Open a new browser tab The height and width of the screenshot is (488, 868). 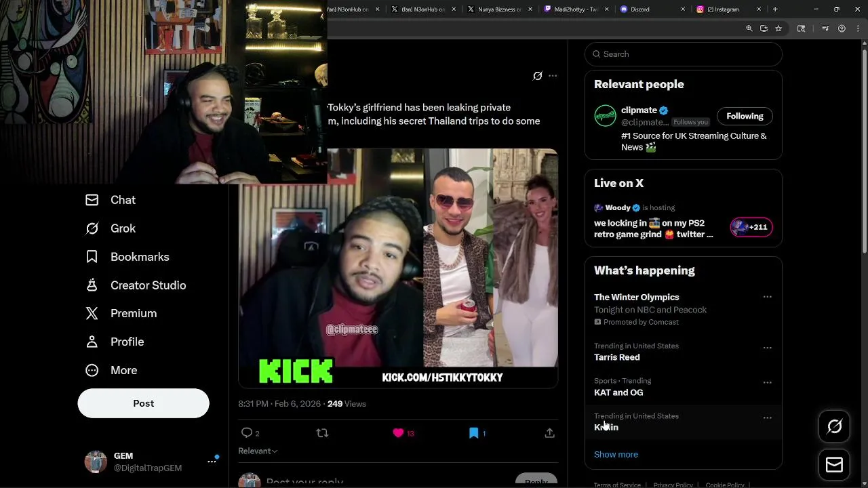point(775,9)
